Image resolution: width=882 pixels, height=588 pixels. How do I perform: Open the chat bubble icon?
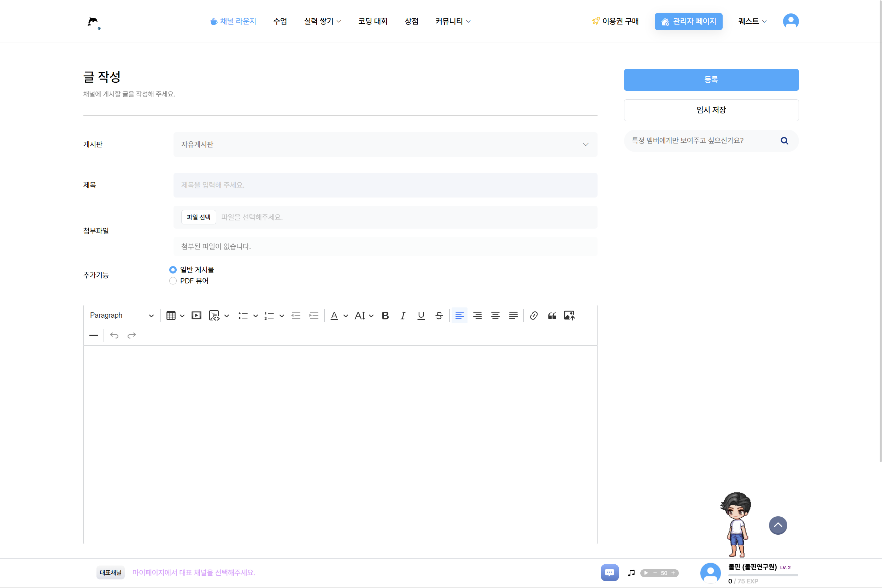tap(609, 572)
